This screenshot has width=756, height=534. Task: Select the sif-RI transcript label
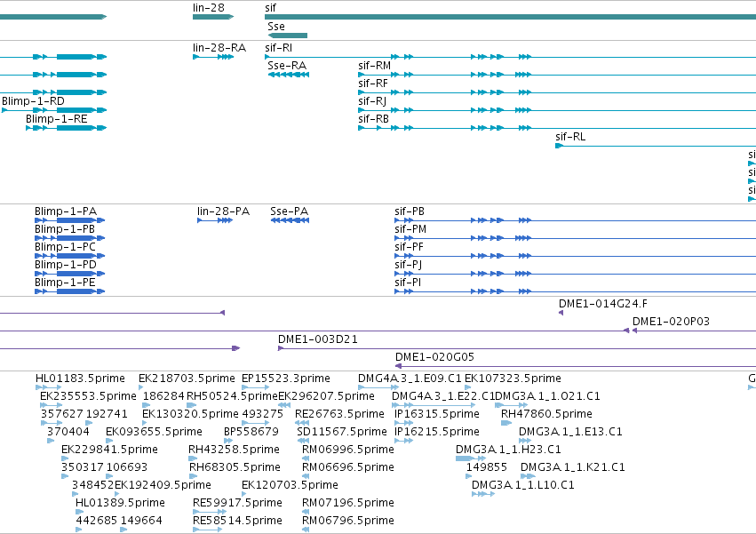tap(278, 48)
